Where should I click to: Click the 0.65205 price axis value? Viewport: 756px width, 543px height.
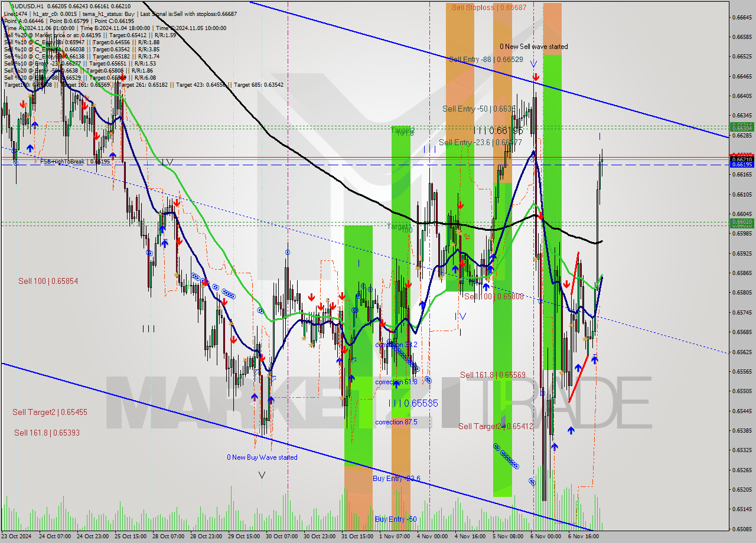click(x=742, y=489)
